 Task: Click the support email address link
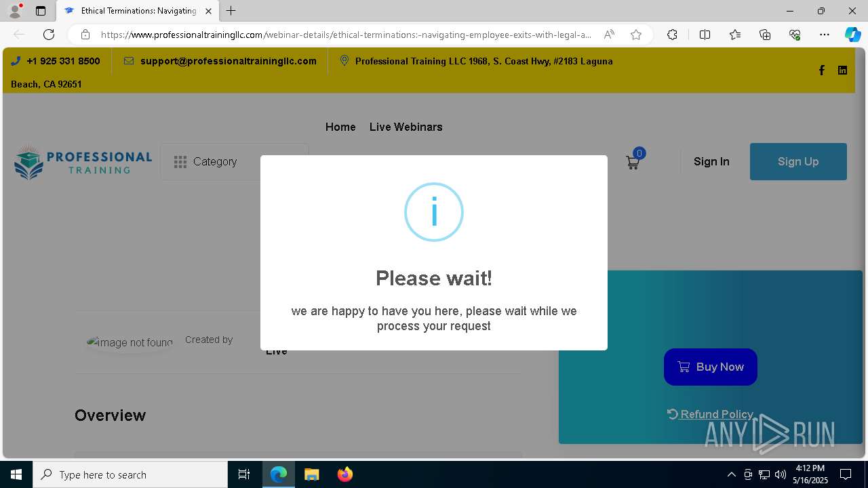pos(229,61)
